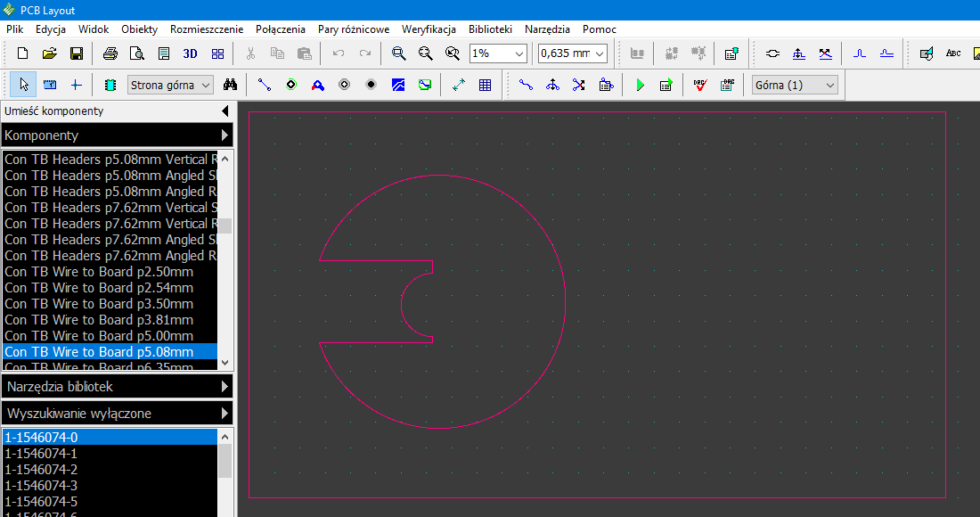Open the 0,635 mm grid size box
This screenshot has height=517, width=980.
coord(572,53)
